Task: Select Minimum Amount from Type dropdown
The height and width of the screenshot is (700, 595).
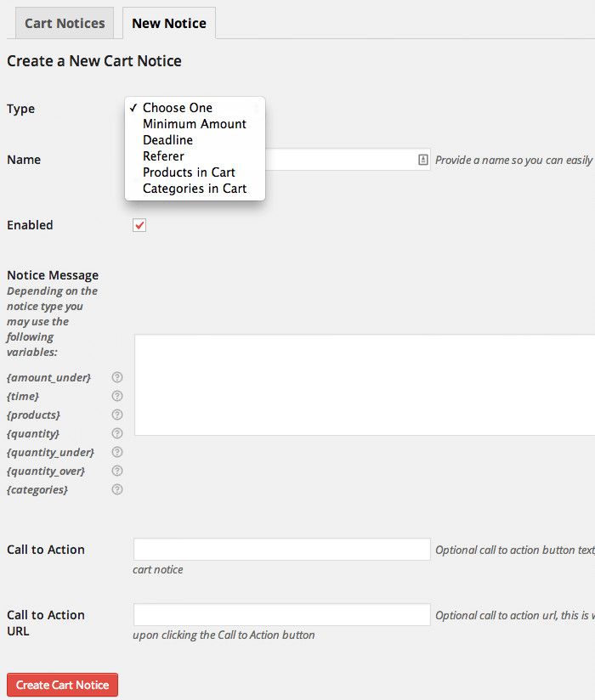Action: [x=195, y=124]
